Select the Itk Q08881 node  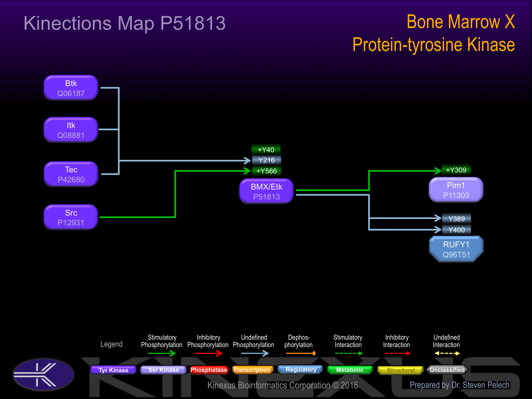click(x=71, y=130)
